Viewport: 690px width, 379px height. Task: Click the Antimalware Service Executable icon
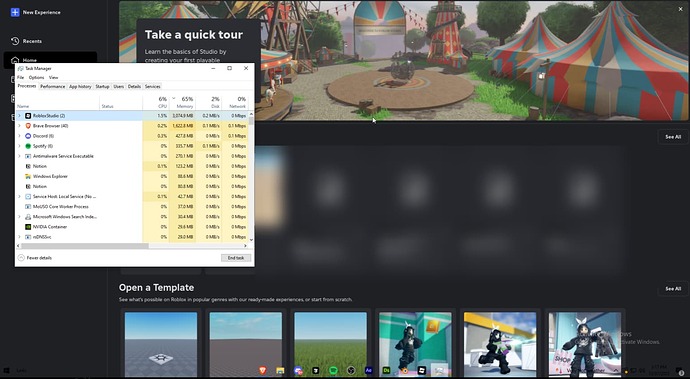[28, 156]
